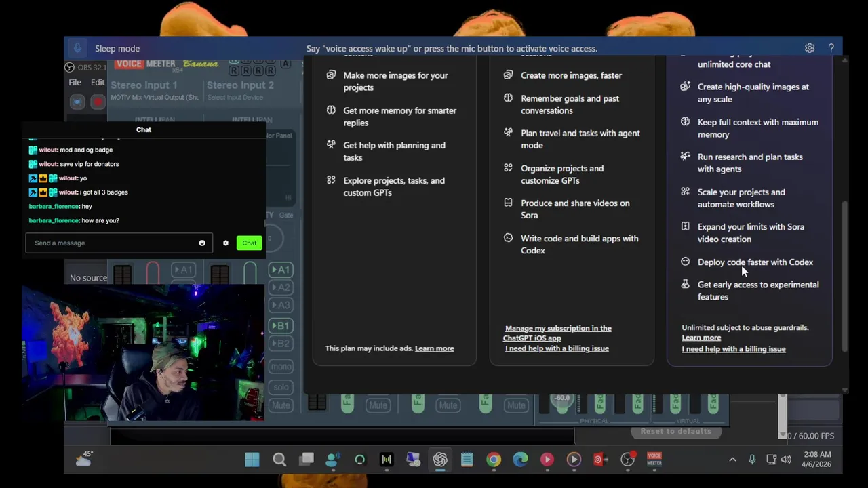Open taskbar Search
868x488 pixels.
(x=279, y=460)
